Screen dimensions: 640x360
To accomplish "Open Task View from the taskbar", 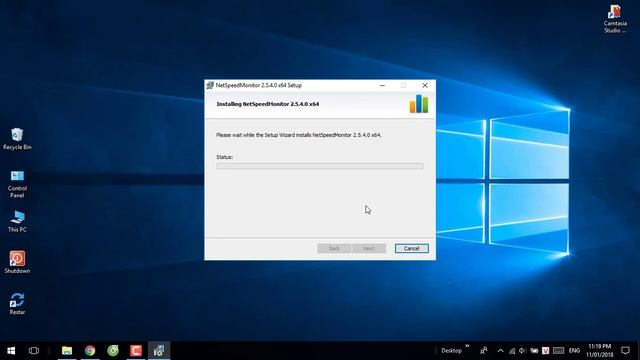I will click(34, 351).
